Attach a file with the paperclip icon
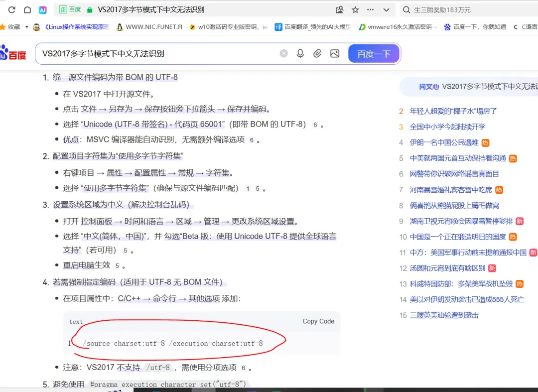The image size is (538, 392). (x=317, y=53)
